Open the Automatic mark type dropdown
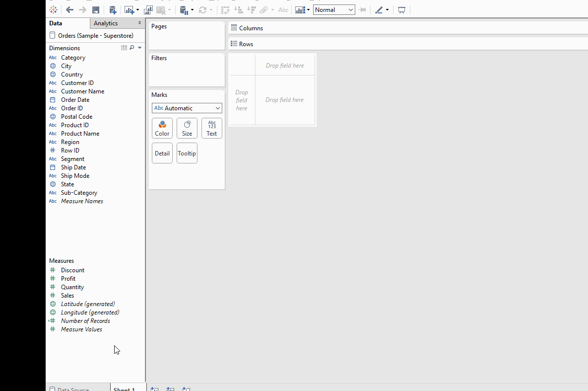This screenshot has width=588, height=391. click(x=187, y=108)
